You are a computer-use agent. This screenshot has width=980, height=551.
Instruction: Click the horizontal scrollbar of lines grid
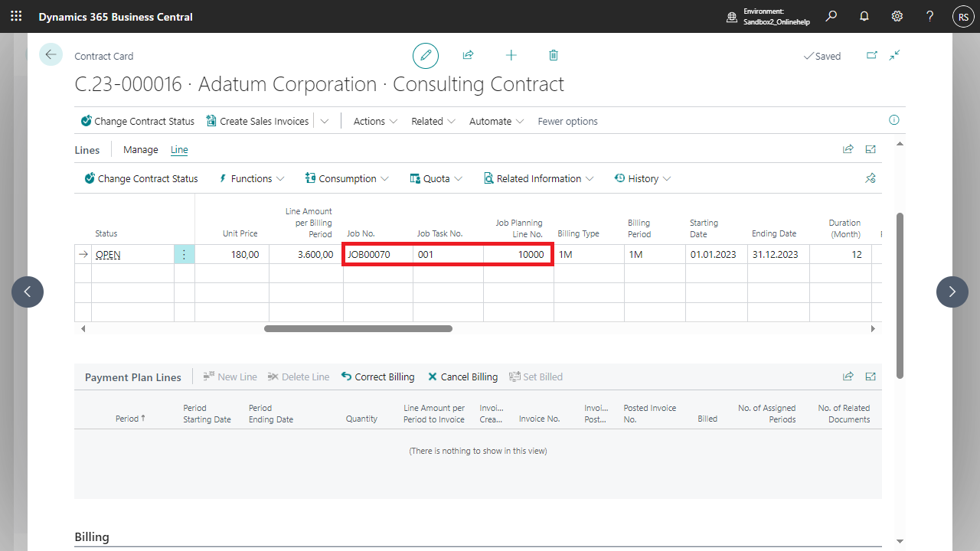358,328
